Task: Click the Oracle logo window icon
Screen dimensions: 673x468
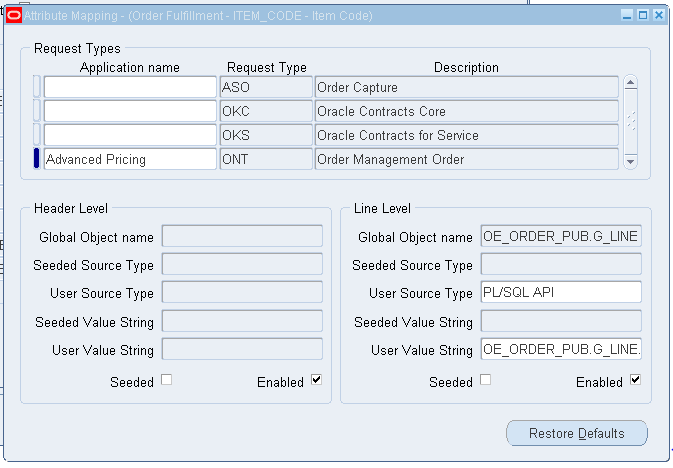Action: [x=14, y=16]
